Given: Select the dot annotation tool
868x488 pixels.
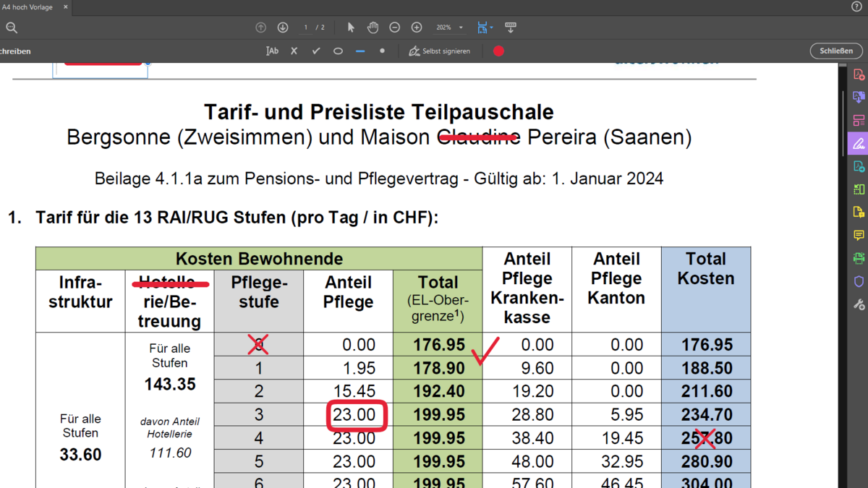Looking at the screenshot, I should coord(382,51).
